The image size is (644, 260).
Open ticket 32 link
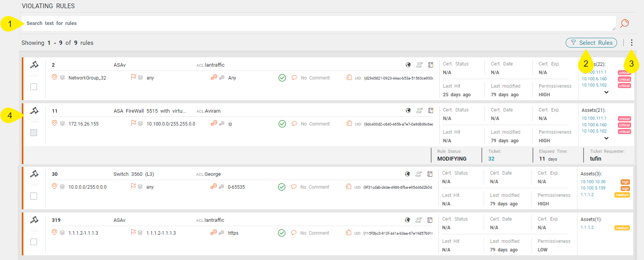(491, 159)
